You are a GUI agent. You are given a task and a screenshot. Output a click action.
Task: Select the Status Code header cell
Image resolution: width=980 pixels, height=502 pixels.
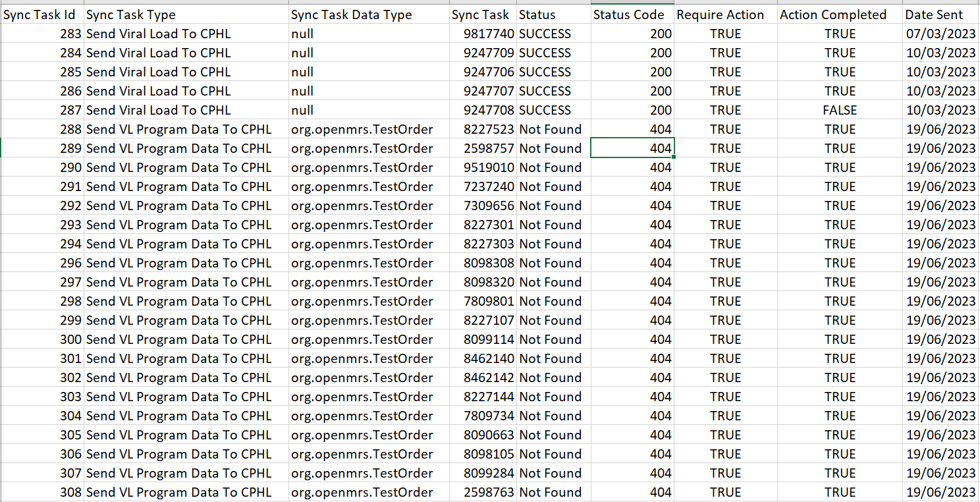click(632, 14)
